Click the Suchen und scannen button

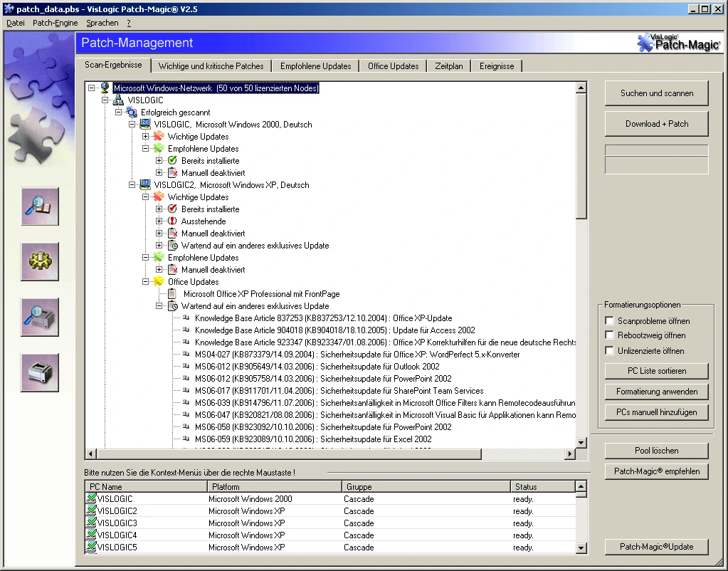click(x=657, y=93)
